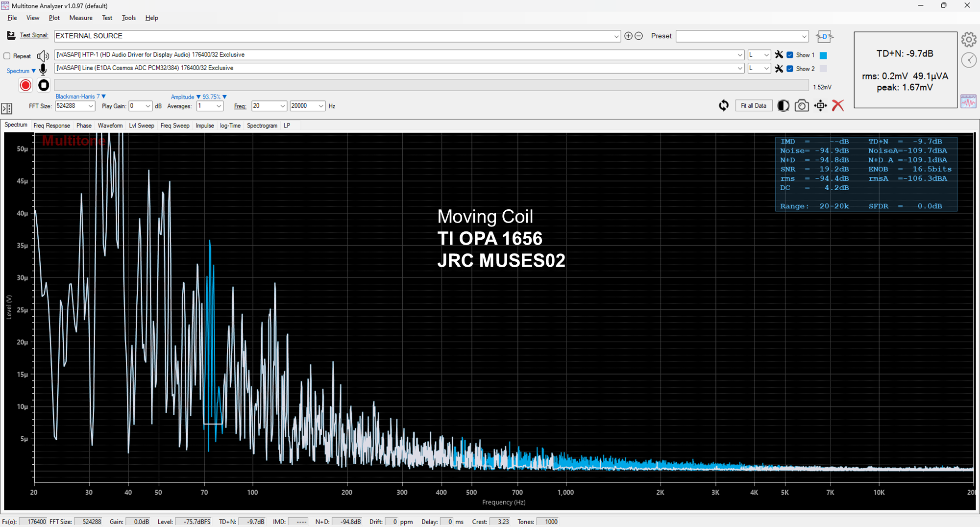The image size is (980, 527).
Task: Open settings gear icon
Action: [x=969, y=39]
